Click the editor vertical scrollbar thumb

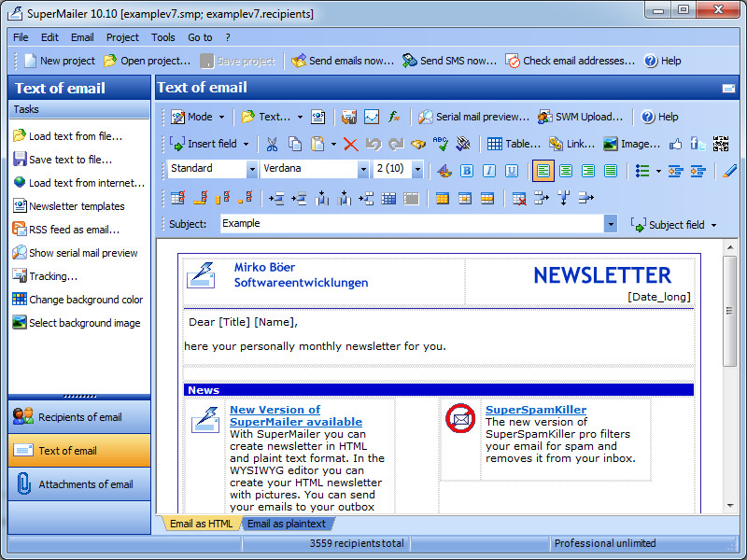(x=729, y=311)
